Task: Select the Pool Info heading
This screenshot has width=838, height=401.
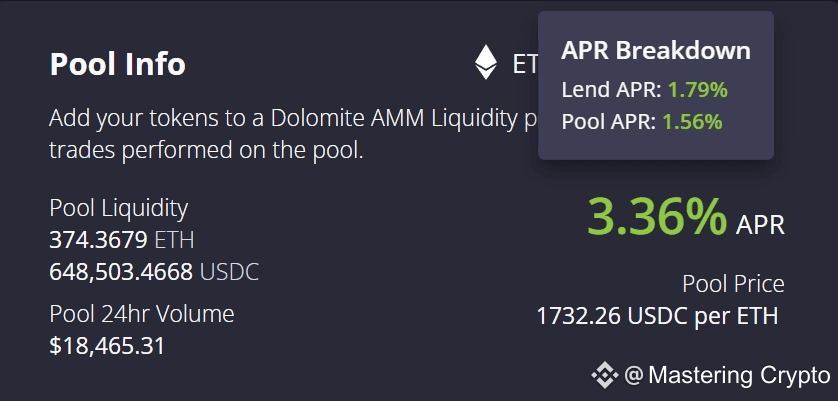Action: (x=118, y=64)
